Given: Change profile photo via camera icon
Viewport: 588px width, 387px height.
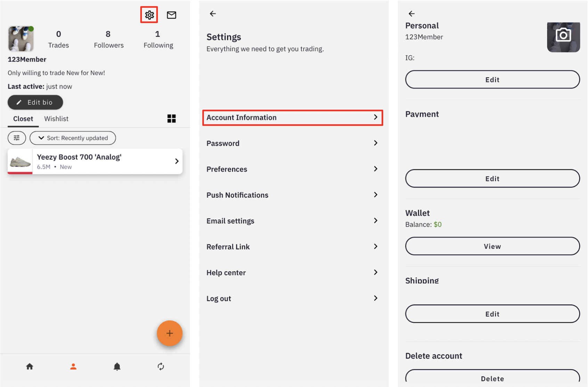Looking at the screenshot, I should click(563, 36).
